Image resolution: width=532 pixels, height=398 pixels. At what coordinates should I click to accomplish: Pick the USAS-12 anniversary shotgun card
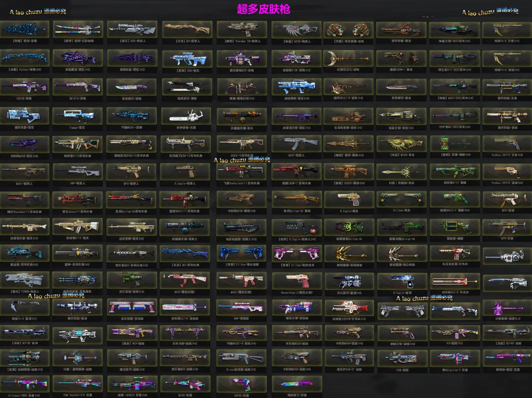tap(241, 144)
